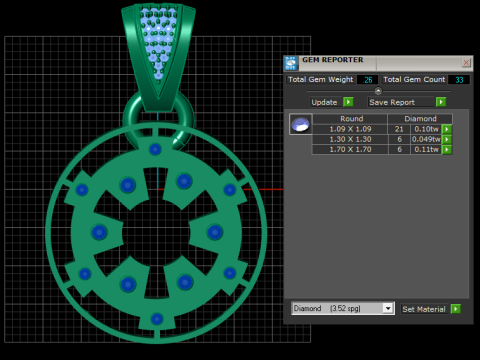Viewport: 480px width, 360px height.
Task: Click the Total Gem Weight value .26
Action: [x=367, y=80]
